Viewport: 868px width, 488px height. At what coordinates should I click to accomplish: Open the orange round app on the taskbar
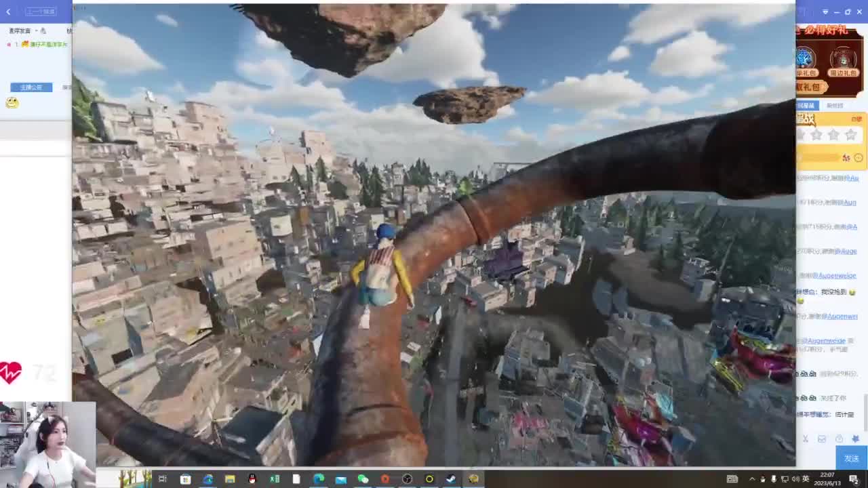coord(385,479)
